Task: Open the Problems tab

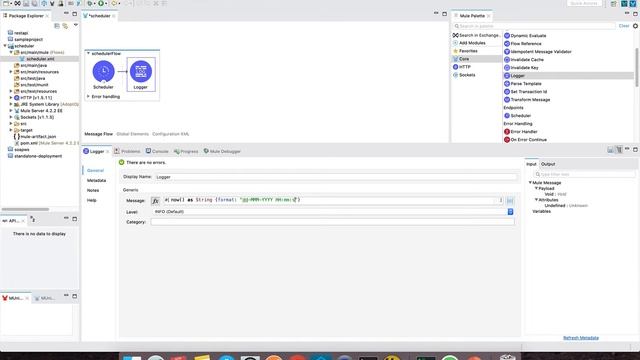Action: 127,151
